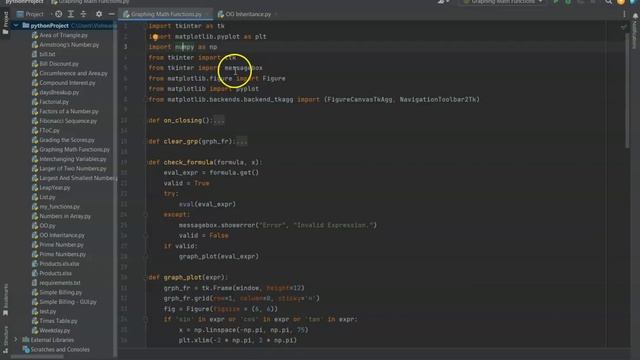The width and height of the screenshot is (640, 360).
Task: Collapse the pythonProject root folder
Action: tap(16, 25)
